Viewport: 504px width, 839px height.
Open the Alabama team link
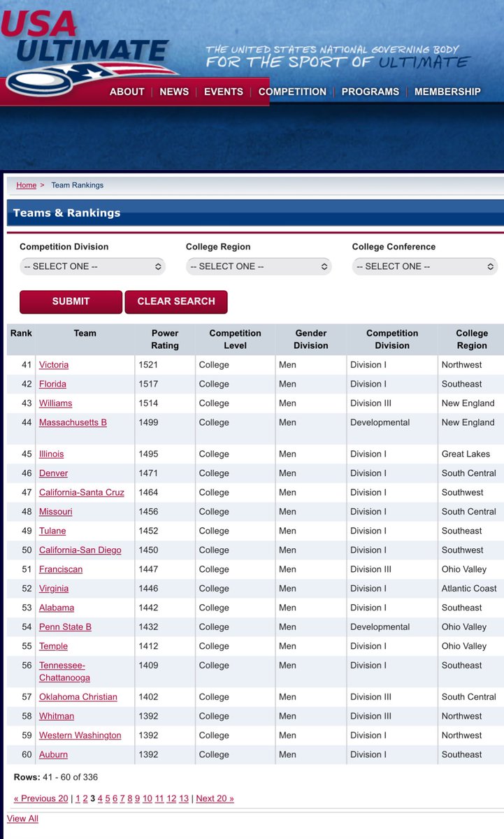tap(57, 608)
